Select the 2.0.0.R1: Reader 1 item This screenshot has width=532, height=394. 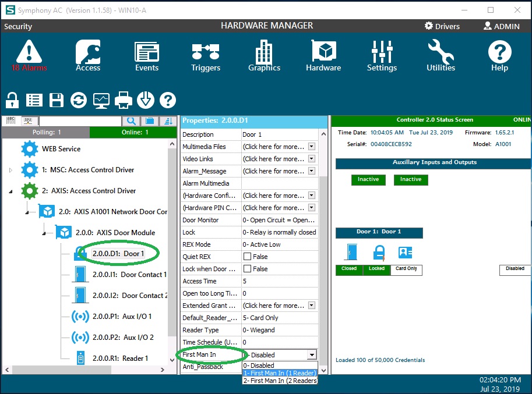pyautogui.click(x=120, y=358)
